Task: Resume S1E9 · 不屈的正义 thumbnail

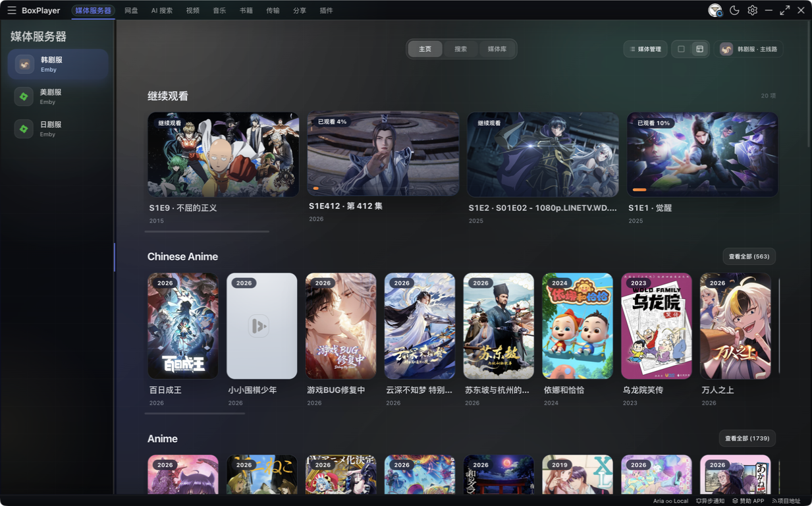Action: pyautogui.click(x=223, y=154)
